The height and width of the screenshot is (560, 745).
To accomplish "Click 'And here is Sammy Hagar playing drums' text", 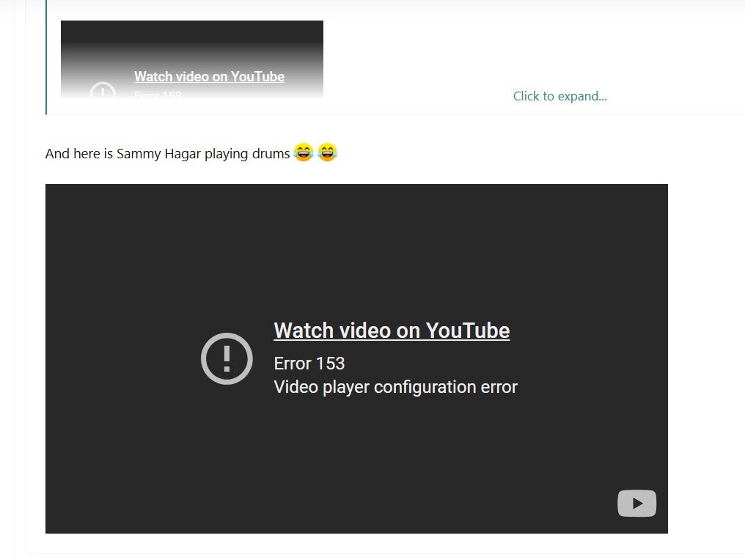I will coord(167,154).
